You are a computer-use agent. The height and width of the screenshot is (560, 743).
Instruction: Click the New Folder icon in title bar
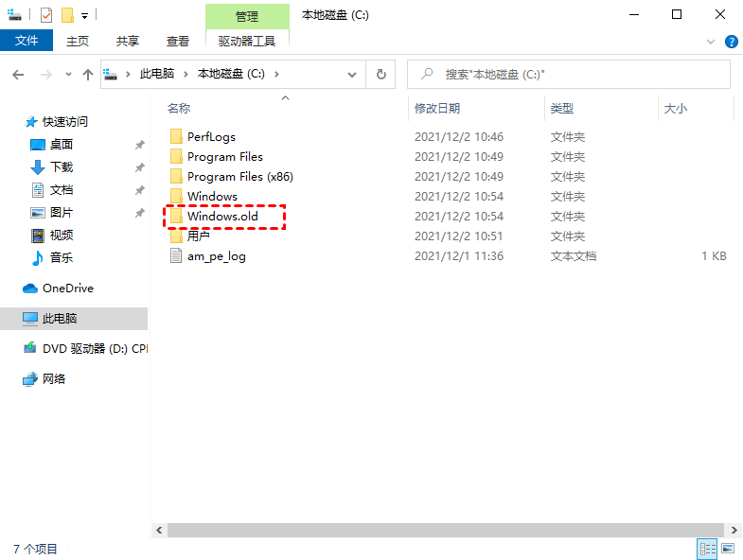67,15
